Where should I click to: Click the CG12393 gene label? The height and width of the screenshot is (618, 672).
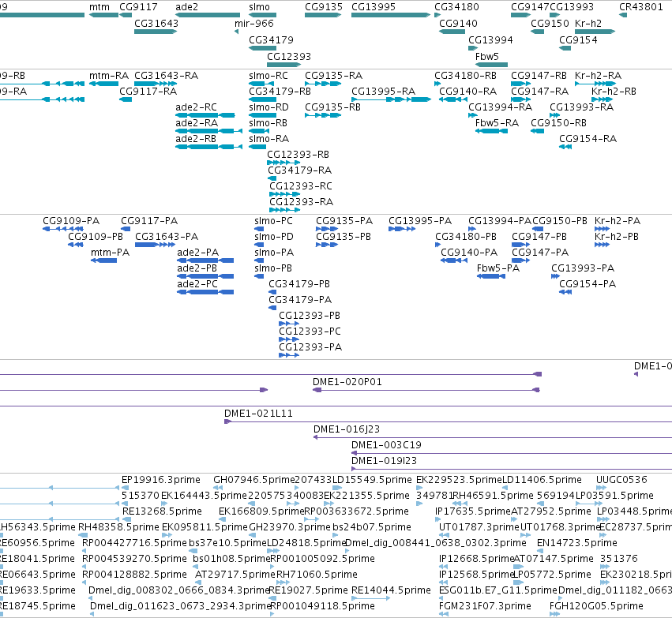coord(289,57)
